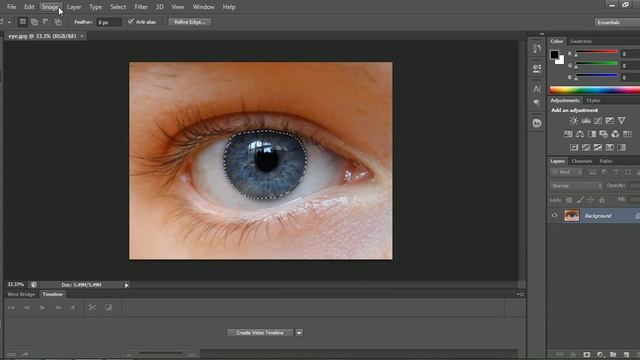Add a Channel Mixer adjustment
The image size is (640, 360).
point(615,134)
